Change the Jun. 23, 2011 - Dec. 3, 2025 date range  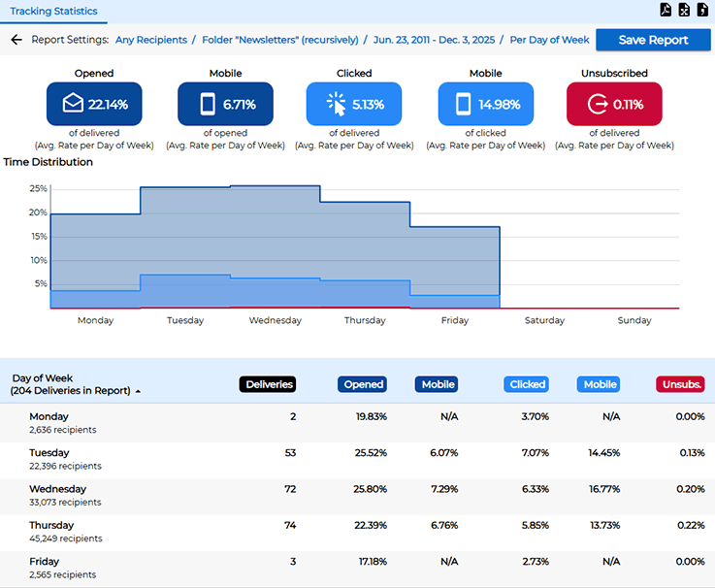click(x=436, y=40)
